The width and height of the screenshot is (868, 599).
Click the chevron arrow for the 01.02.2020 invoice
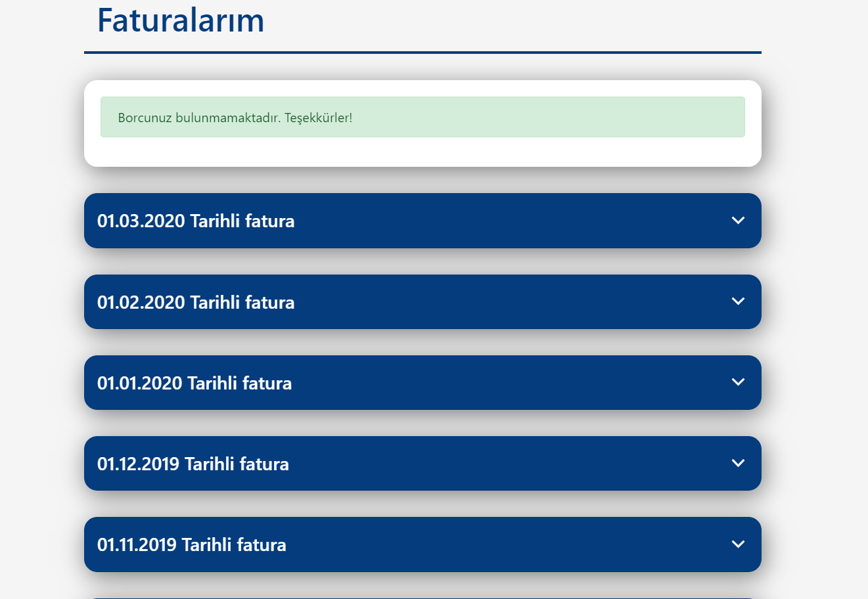tap(738, 301)
